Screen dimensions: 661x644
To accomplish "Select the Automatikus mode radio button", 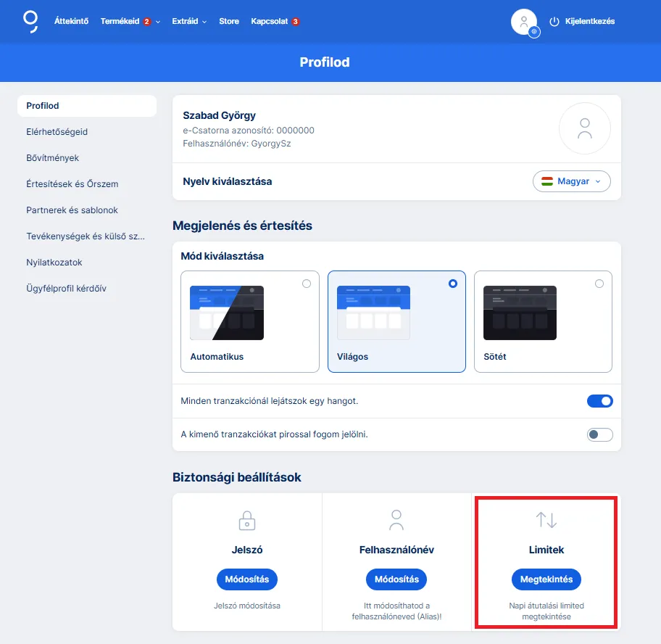I will 307,284.
